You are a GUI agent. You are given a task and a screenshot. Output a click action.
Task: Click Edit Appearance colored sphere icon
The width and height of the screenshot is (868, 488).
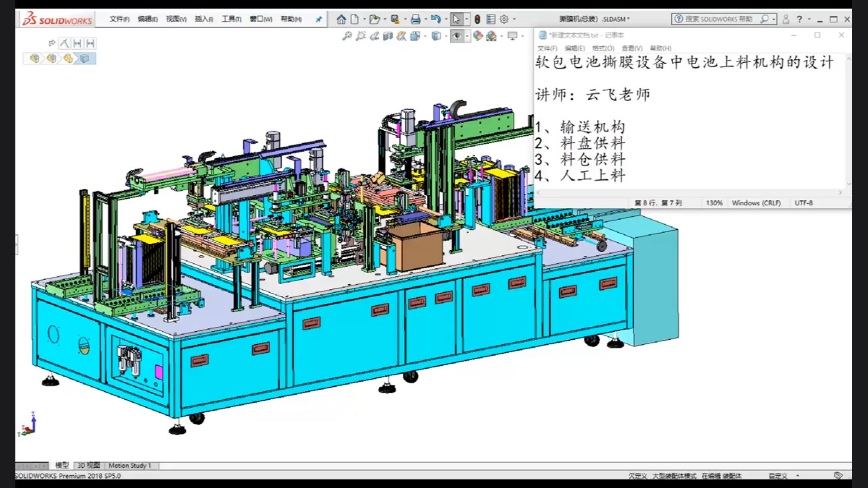point(478,36)
